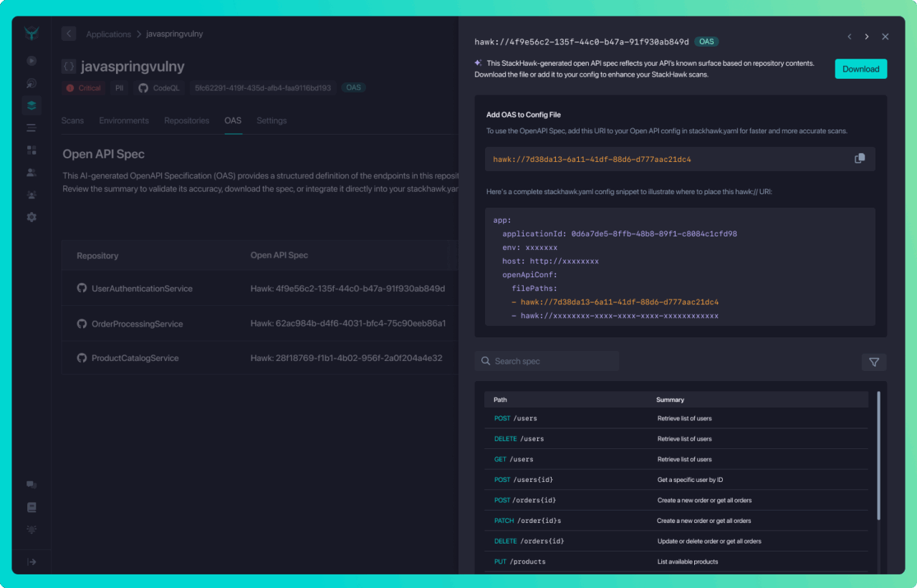917x588 pixels.
Task: Switch to the Environments tab
Action: pyautogui.click(x=123, y=120)
